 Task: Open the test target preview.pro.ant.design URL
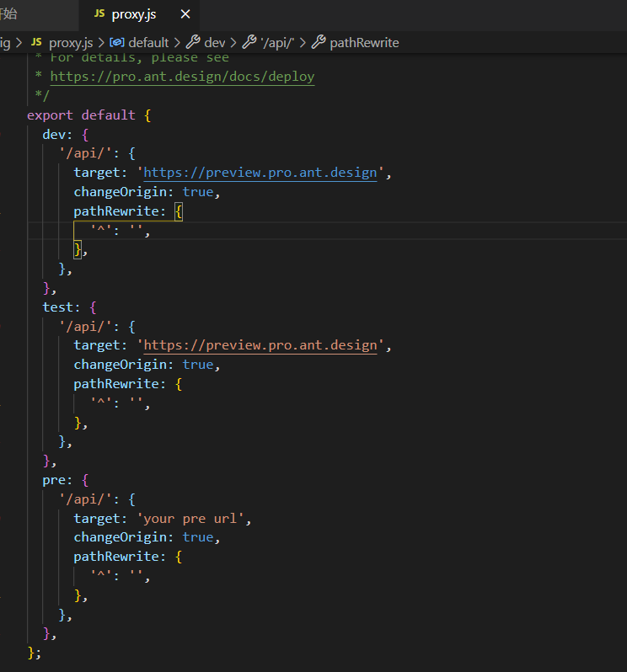pyautogui.click(x=260, y=345)
